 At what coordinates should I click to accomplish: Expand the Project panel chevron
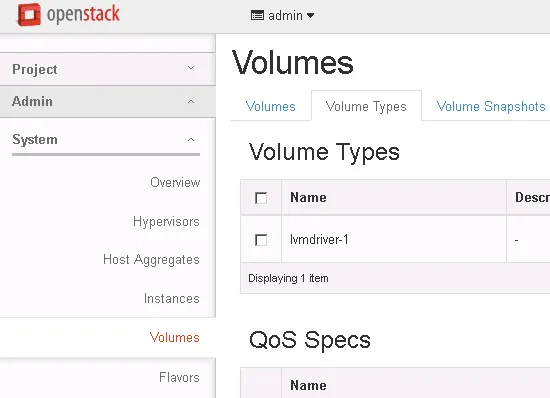[191, 68]
